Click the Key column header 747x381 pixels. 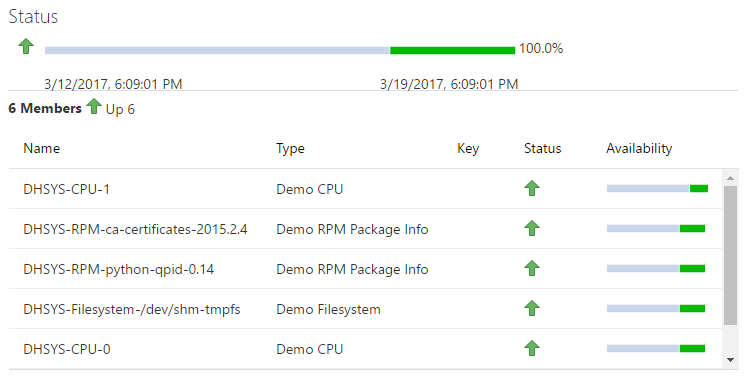(x=468, y=149)
